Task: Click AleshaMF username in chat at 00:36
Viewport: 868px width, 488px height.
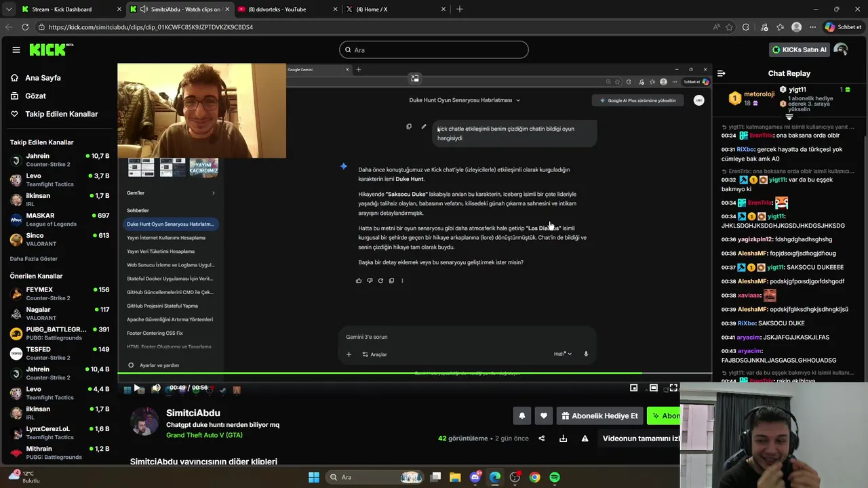Action: [x=752, y=253]
